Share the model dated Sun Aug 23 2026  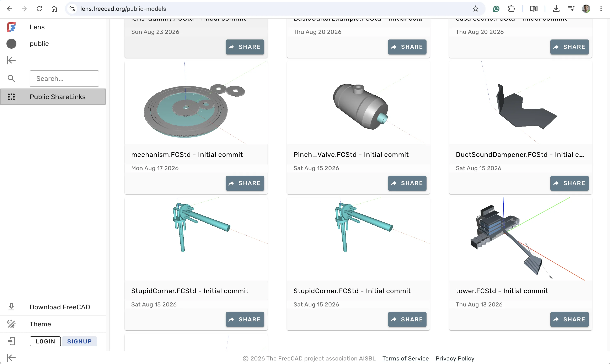(x=245, y=47)
